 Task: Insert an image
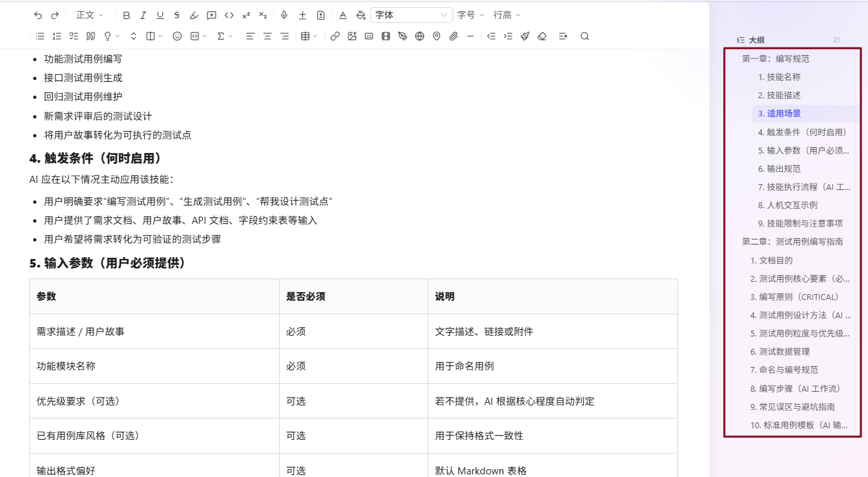[x=352, y=36]
